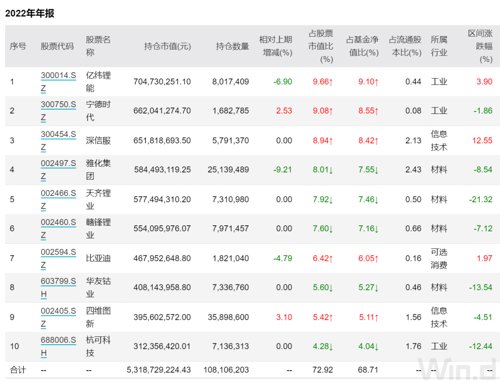Open stock code link 603799.SH

[58, 287]
